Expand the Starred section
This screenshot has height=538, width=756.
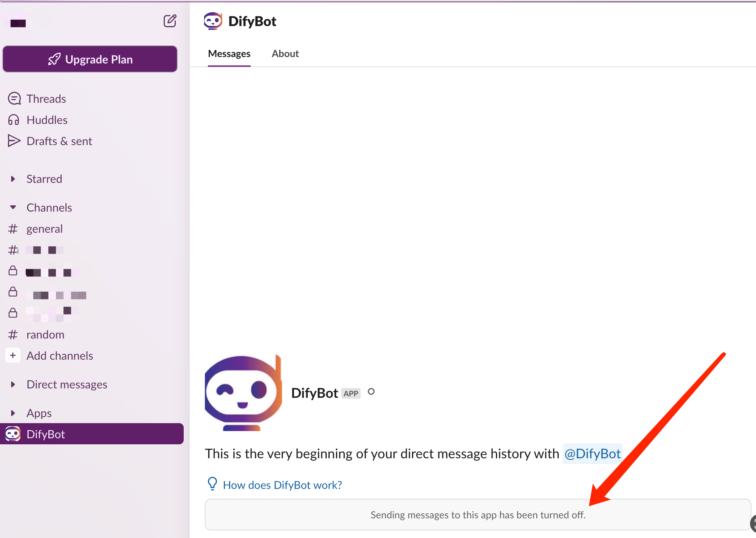point(13,179)
